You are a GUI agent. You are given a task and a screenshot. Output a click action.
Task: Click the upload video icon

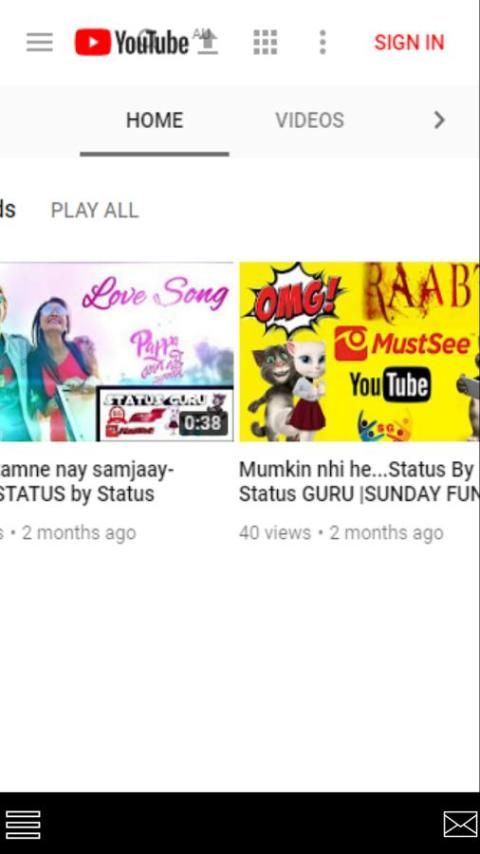[207, 42]
